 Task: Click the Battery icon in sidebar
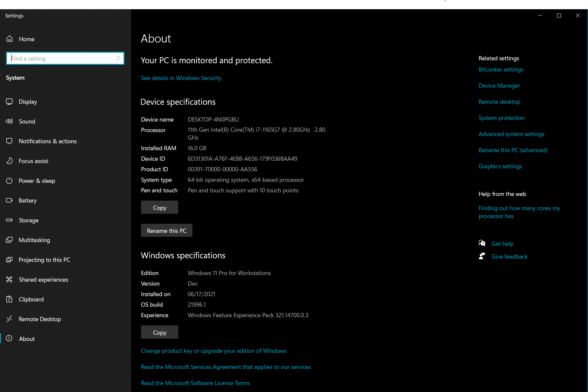click(9, 200)
